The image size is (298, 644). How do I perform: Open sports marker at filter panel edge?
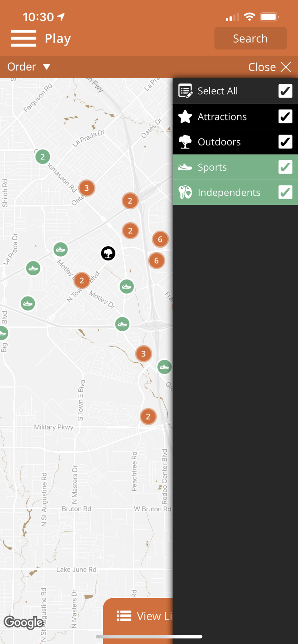tap(164, 367)
